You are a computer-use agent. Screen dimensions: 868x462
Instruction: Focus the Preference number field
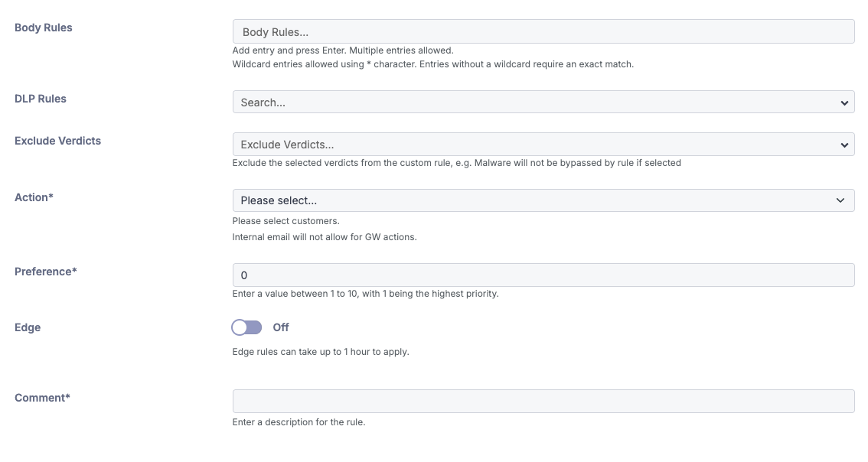543,275
